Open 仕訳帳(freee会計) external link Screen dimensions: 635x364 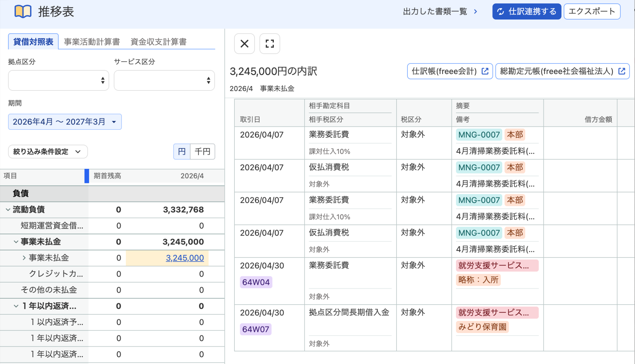coord(450,71)
